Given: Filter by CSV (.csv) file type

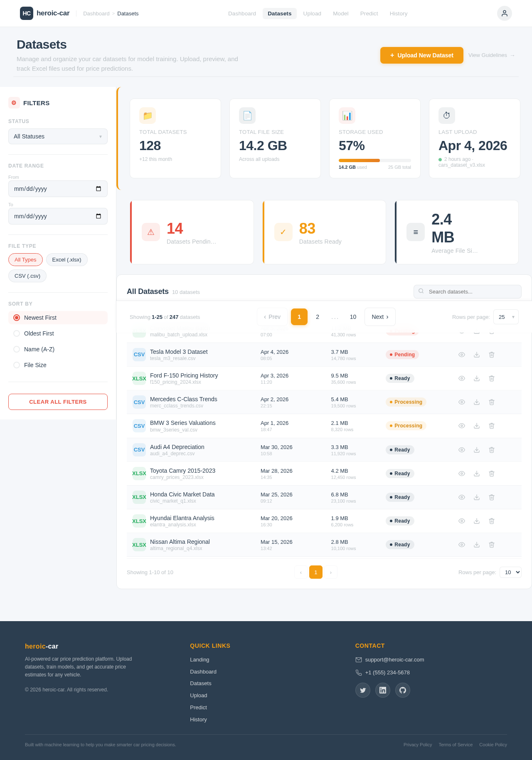Looking at the screenshot, I should tap(27, 276).
